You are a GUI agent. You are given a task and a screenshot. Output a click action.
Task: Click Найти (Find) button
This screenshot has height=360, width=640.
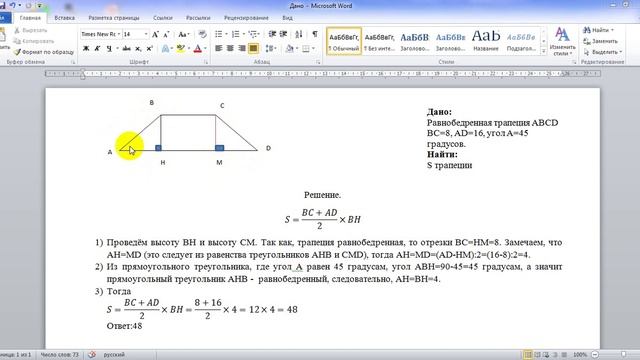click(x=598, y=30)
